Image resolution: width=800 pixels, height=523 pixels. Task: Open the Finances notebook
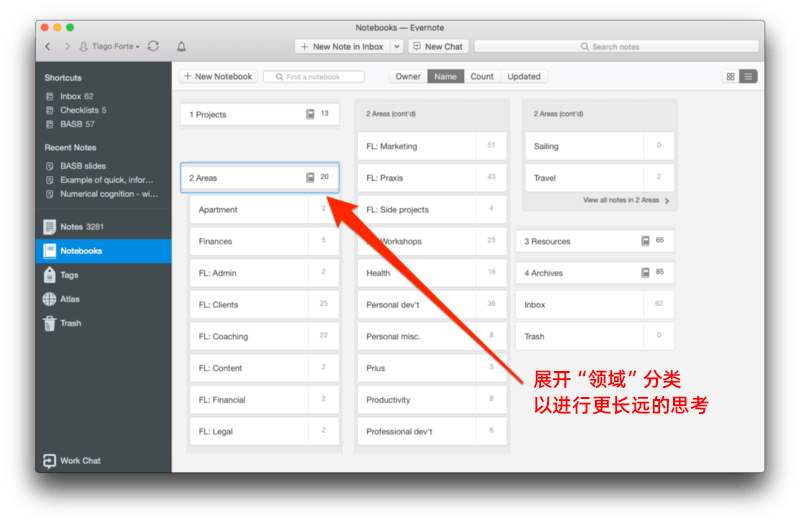coord(264,241)
